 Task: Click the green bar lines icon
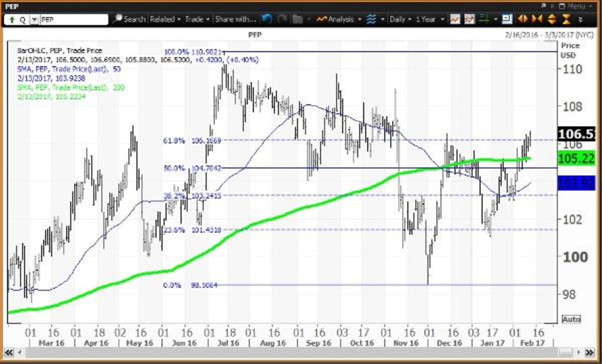click(x=484, y=20)
